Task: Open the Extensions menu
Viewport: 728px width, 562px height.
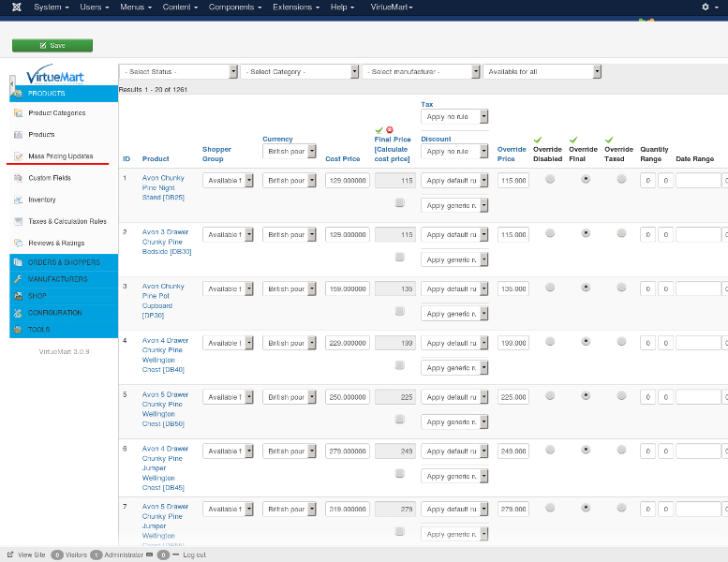Action: [296, 7]
